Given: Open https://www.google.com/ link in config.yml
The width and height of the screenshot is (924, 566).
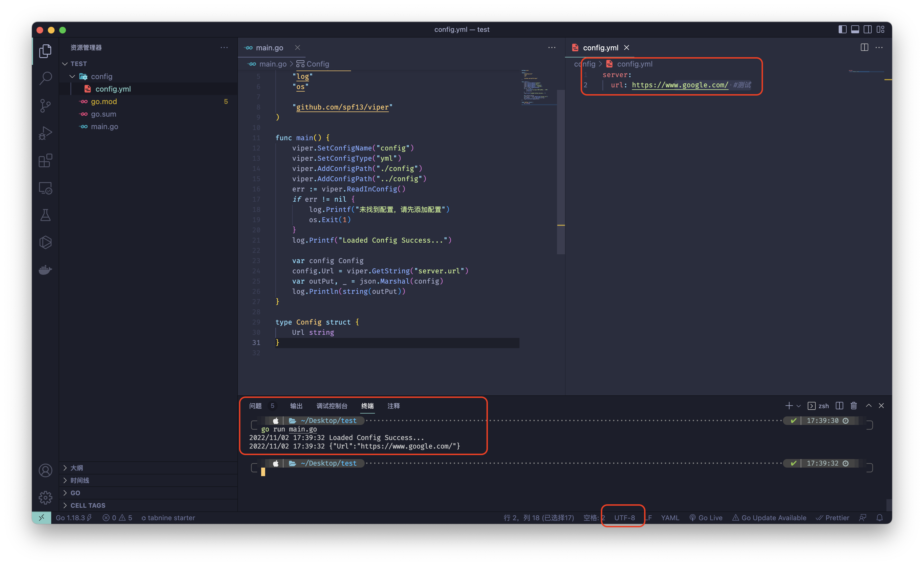Looking at the screenshot, I should coord(680,85).
